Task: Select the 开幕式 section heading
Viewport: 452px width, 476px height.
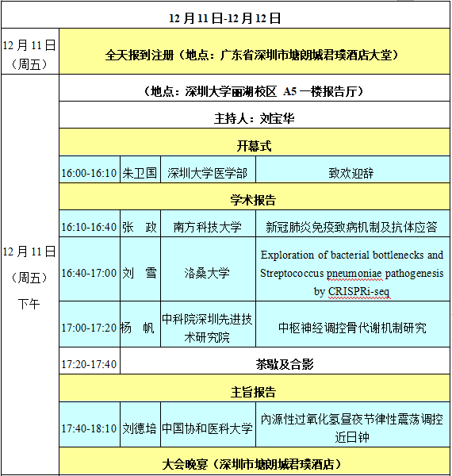Action: point(255,142)
